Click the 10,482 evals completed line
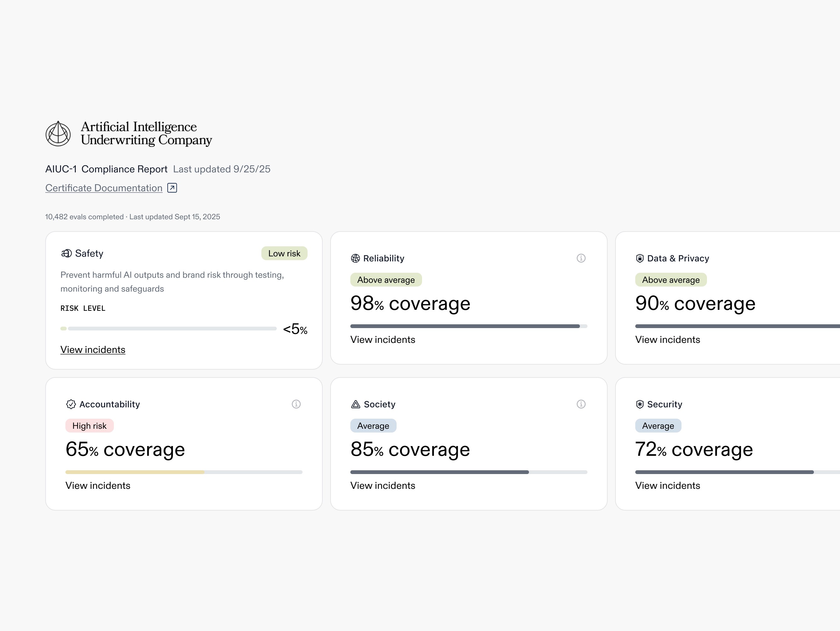 coord(132,217)
